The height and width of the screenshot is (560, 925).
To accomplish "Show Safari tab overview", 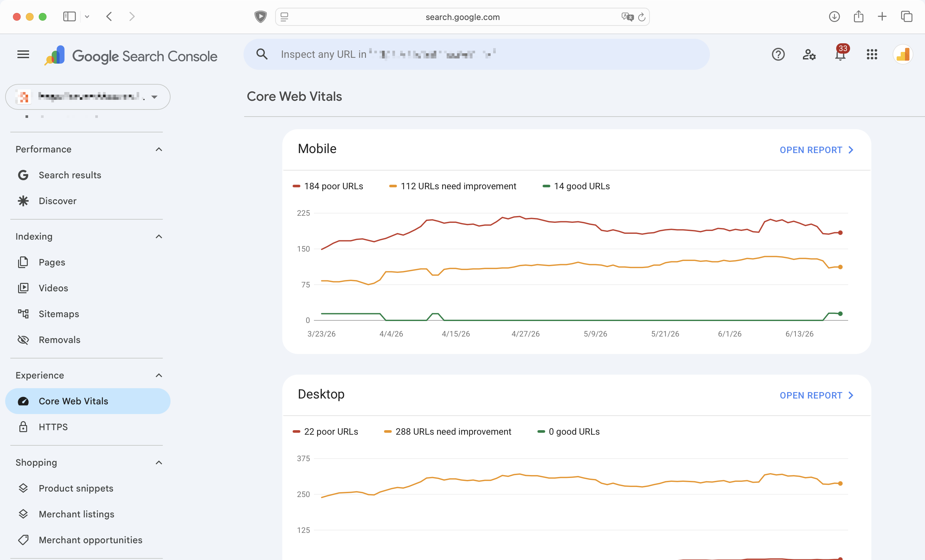I will [907, 16].
